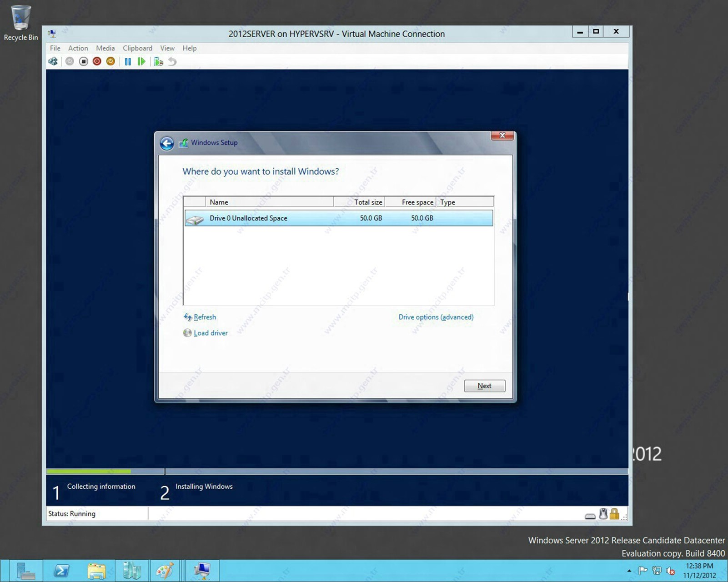Open the Media menu
Image resolution: width=728 pixels, height=582 pixels.
[105, 48]
